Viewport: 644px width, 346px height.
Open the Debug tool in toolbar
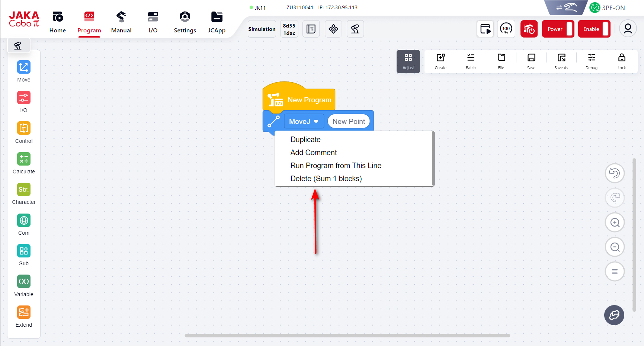coord(591,61)
